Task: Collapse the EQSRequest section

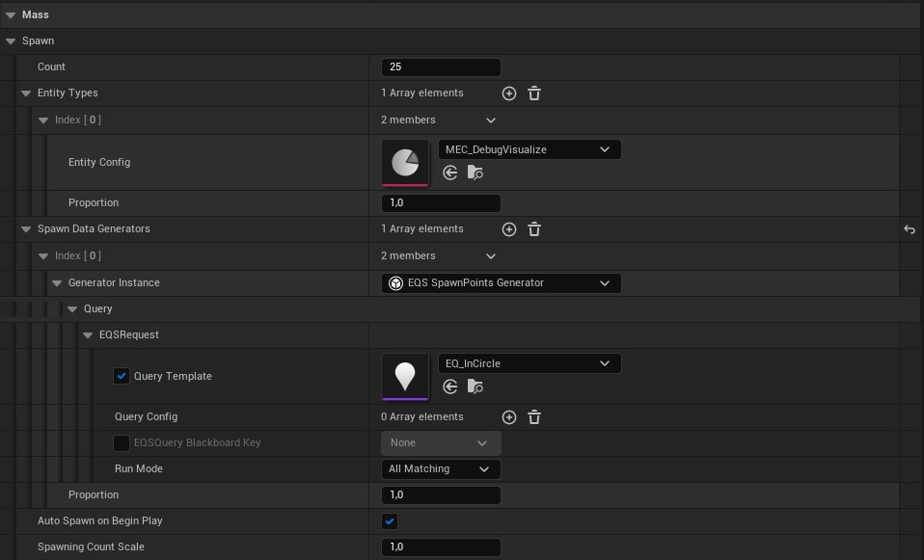Action: (88, 335)
